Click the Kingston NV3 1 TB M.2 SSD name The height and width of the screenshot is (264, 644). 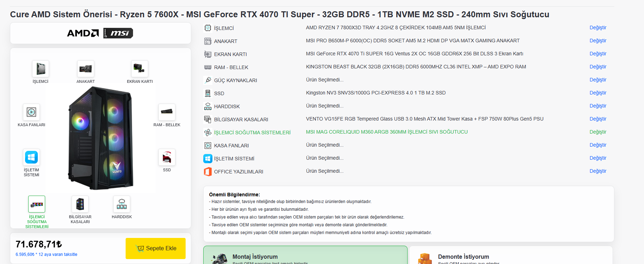click(376, 93)
